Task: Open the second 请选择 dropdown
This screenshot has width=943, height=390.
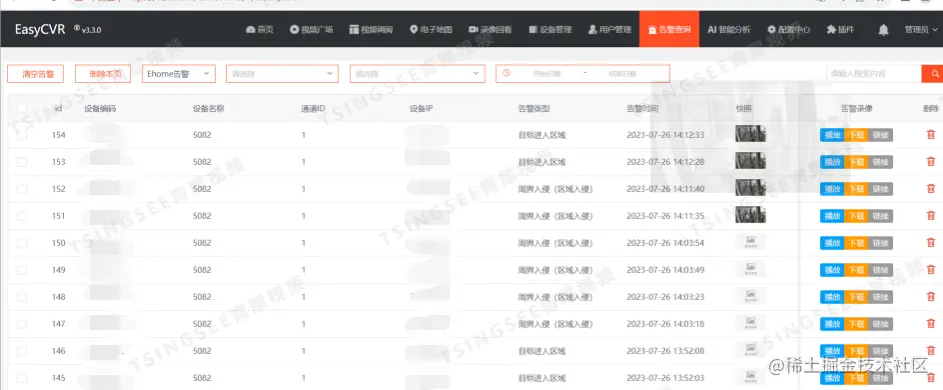Action: (x=417, y=73)
